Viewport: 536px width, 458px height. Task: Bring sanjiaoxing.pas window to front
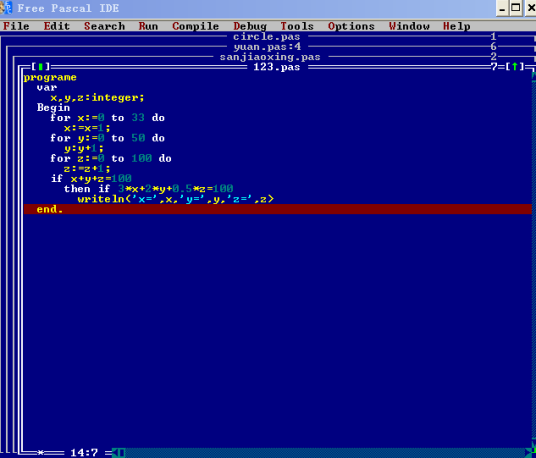[270, 57]
